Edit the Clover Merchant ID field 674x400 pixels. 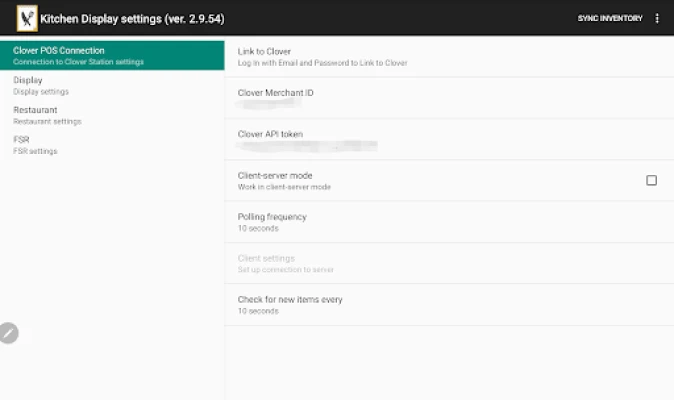(x=449, y=98)
